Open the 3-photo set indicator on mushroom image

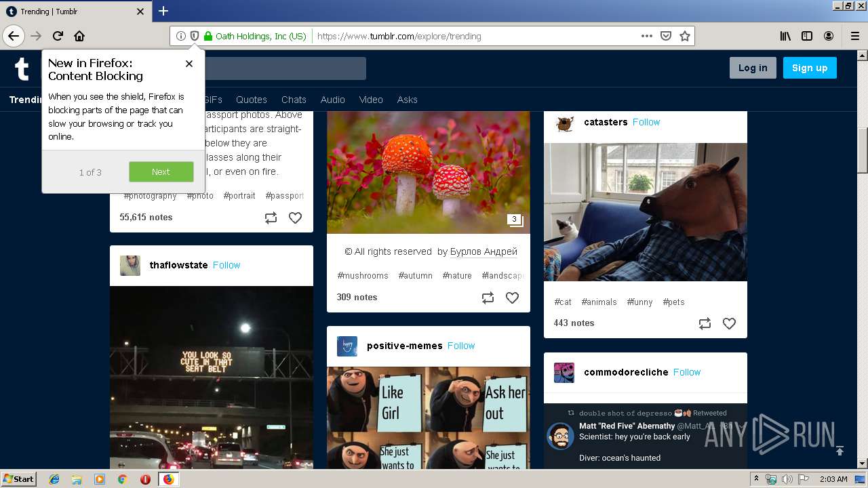[515, 220]
